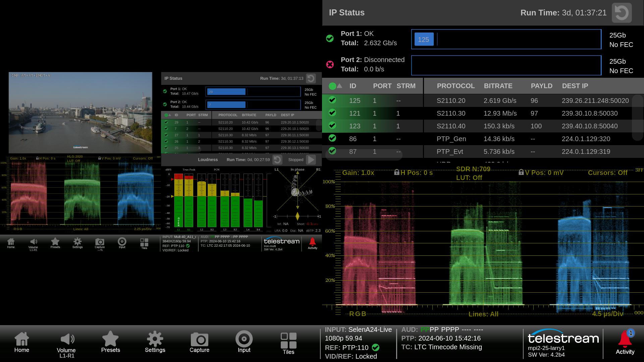Click the green REF PTP:110 check icon
The image size is (644, 362).
[376, 348]
